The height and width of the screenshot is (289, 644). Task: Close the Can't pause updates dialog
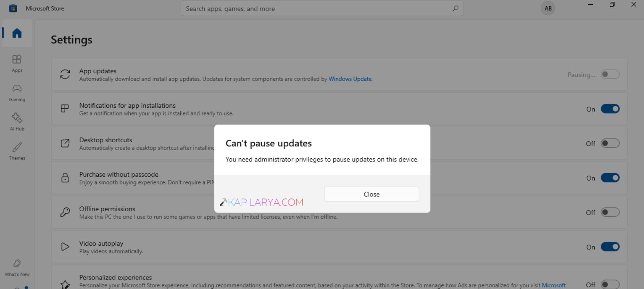pos(371,194)
